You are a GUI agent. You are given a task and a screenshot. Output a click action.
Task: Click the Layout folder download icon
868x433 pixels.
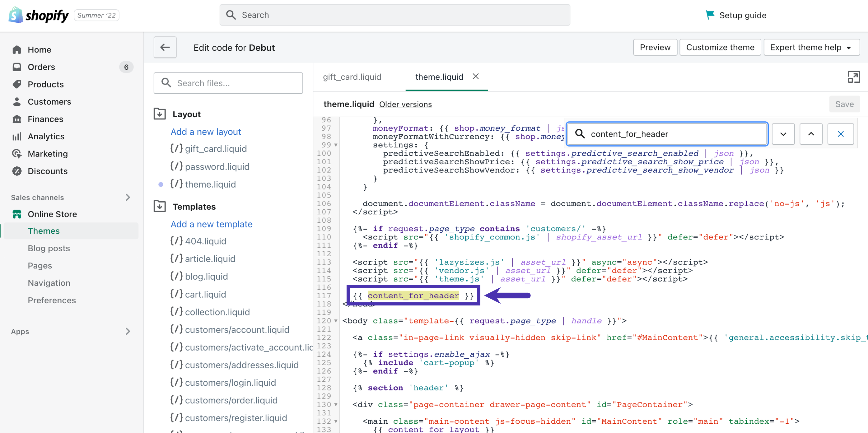click(160, 114)
